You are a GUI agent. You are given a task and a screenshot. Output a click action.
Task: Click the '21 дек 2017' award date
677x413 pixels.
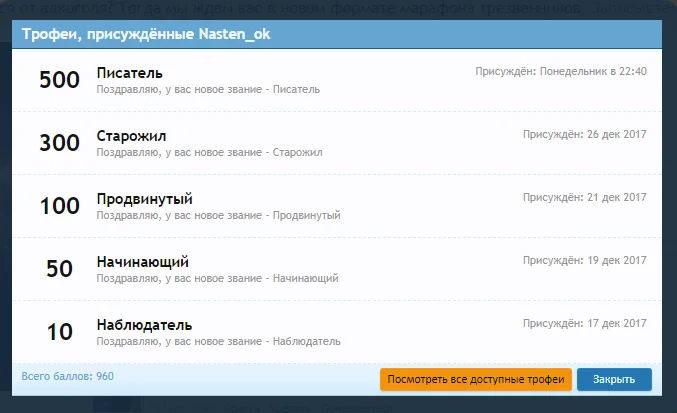click(x=617, y=198)
